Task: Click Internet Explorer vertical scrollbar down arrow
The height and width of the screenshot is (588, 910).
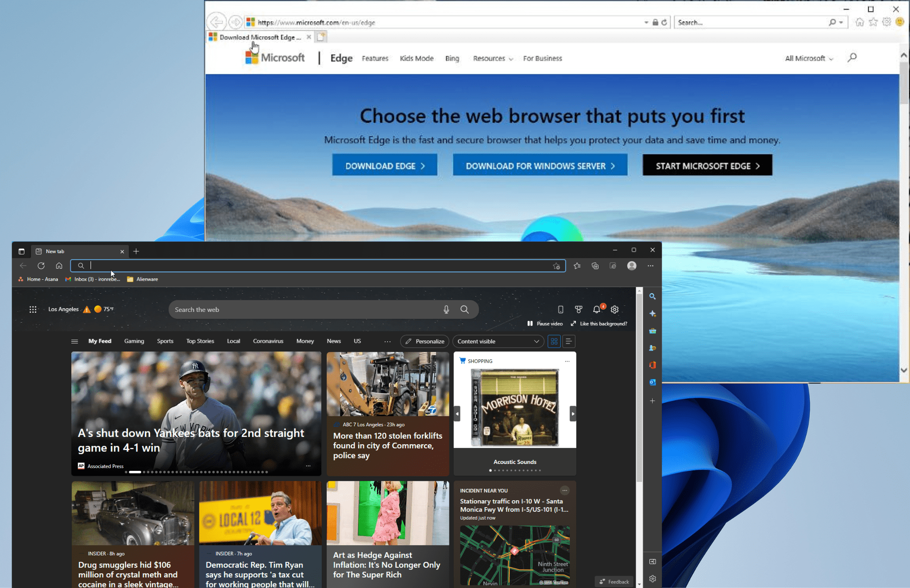Action: pos(904,370)
